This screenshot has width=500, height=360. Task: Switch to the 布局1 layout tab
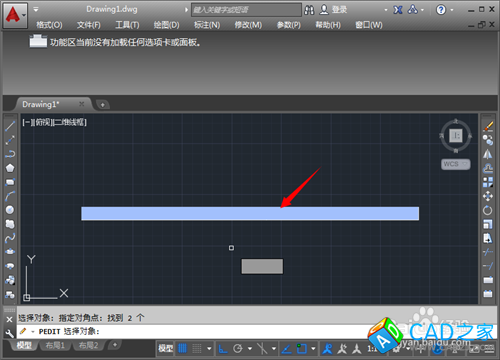pos(55,345)
